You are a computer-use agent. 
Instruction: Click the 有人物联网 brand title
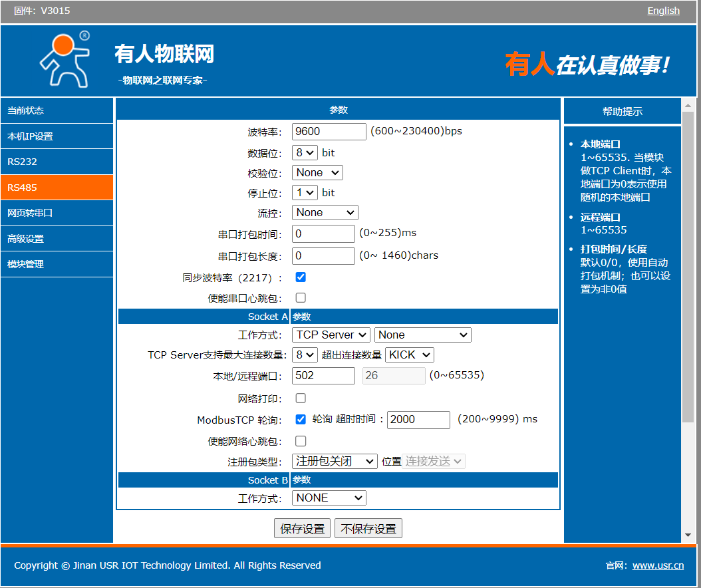pyautogui.click(x=164, y=54)
